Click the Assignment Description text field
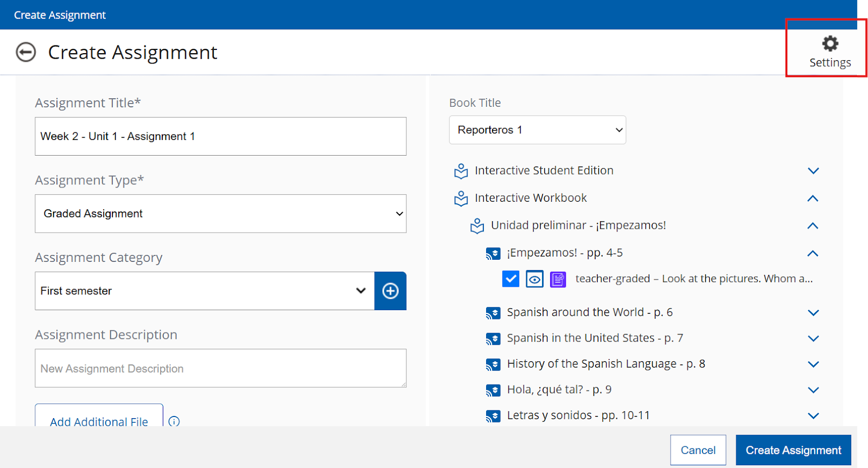The height and width of the screenshot is (468, 868). click(220, 368)
